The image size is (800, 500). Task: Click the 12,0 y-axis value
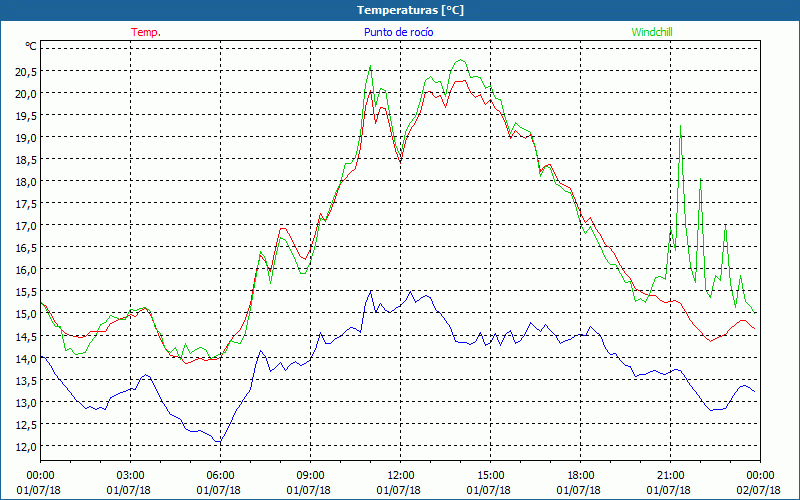[x=26, y=446]
